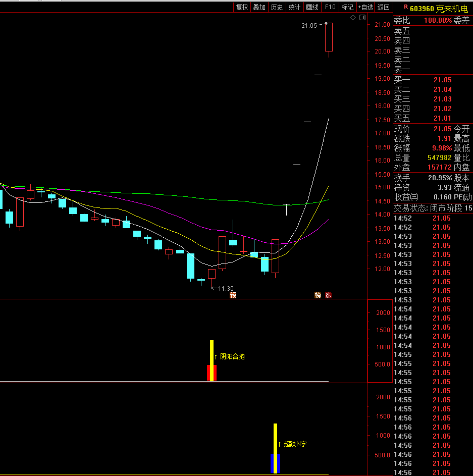Viewport: 473px width, 476px height.
Task: Click the 榜 marker below the candlesticks
Action: 318,295
